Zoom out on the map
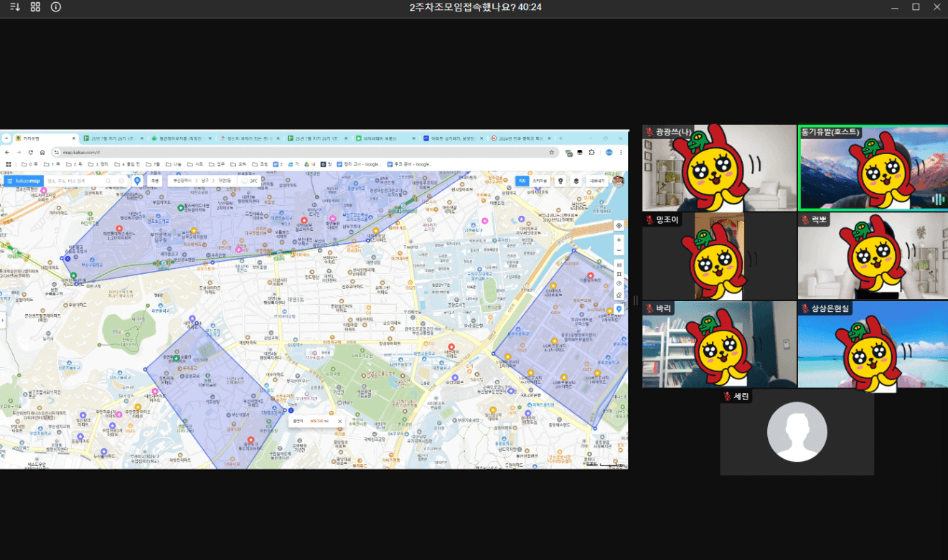948x560 pixels. [x=619, y=250]
